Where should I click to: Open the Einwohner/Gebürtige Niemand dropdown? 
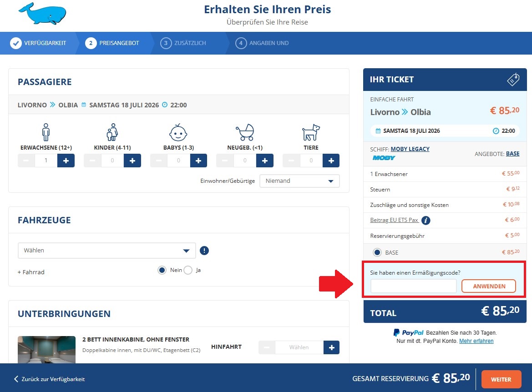point(299,181)
